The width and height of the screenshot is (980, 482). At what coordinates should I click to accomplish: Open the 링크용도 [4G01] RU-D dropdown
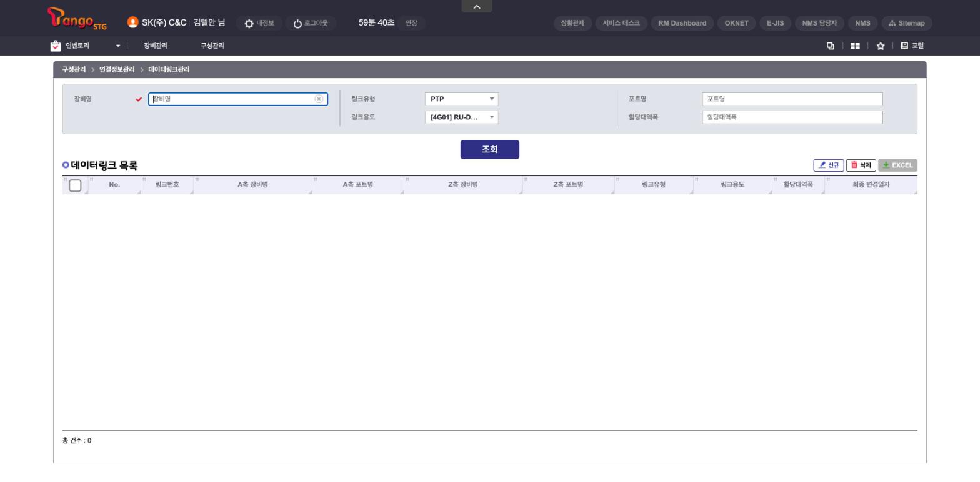pyautogui.click(x=462, y=117)
